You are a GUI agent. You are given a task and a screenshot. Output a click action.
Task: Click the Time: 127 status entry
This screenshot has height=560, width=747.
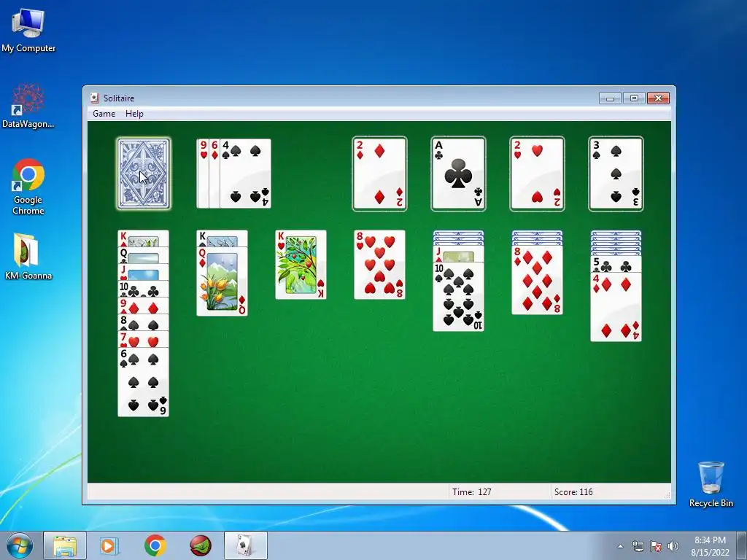[472, 492]
